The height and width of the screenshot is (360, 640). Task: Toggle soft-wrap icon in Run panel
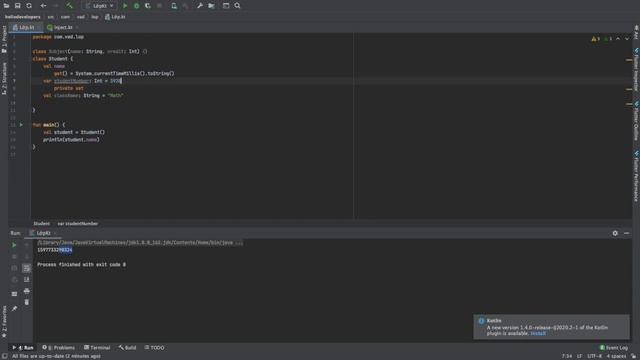coord(27,268)
